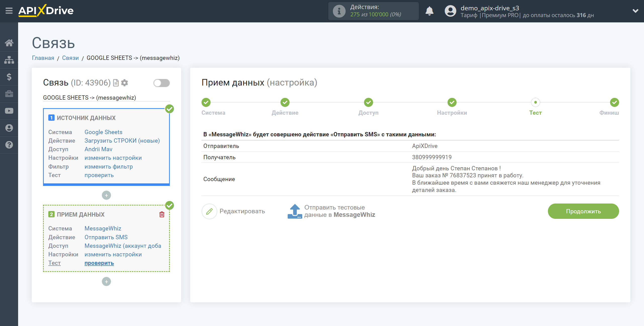Open the briefcase sidebar icon

tap(9, 94)
